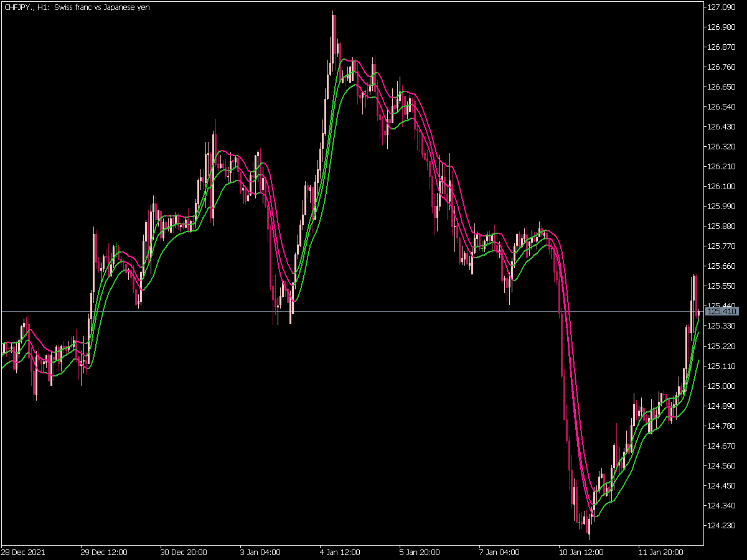Screen dimensions: 747x560
Task: Click the 5 Jan 20:00 time label
Action: point(421,553)
